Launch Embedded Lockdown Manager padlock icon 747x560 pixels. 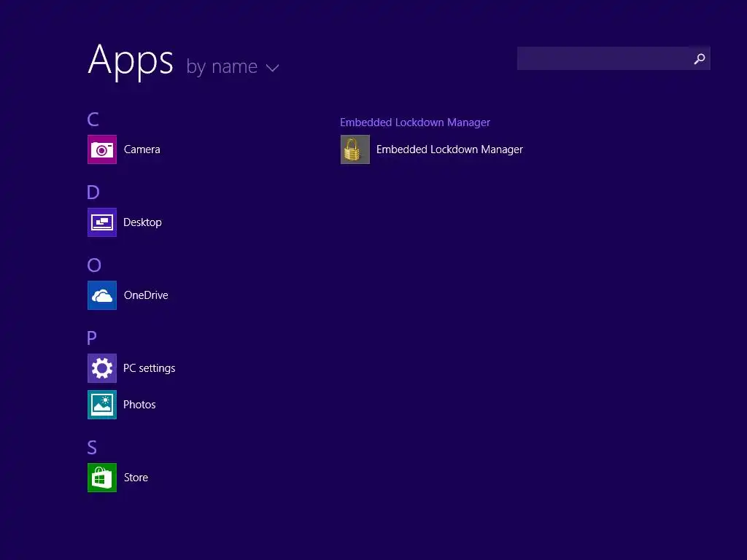click(x=355, y=149)
